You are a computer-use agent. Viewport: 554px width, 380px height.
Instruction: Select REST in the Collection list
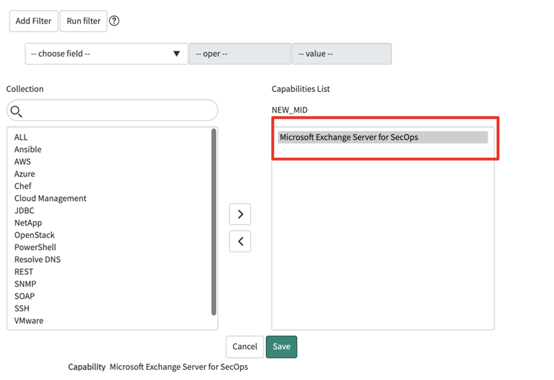pyautogui.click(x=24, y=272)
